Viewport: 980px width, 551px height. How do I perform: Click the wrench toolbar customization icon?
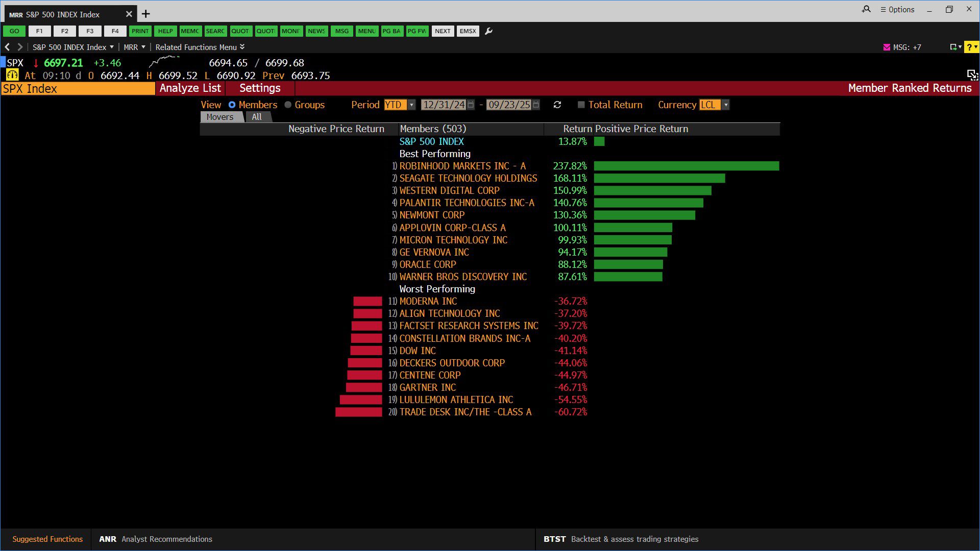[x=488, y=31]
